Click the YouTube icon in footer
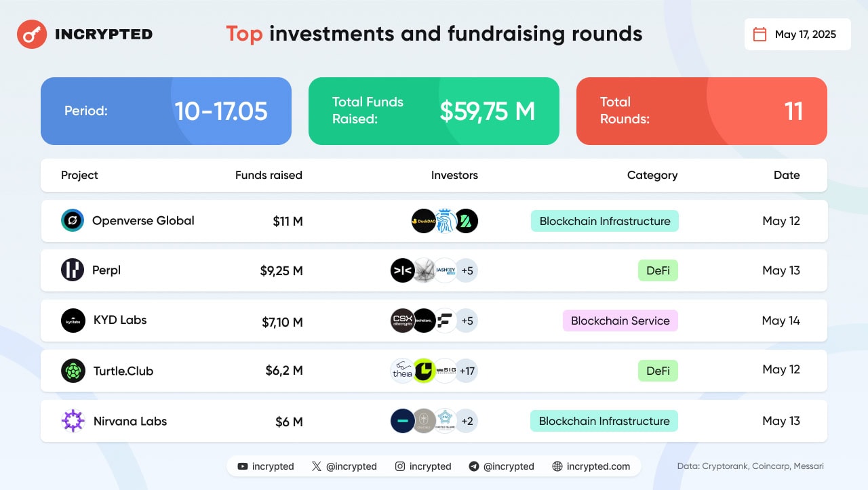 pyautogui.click(x=243, y=466)
